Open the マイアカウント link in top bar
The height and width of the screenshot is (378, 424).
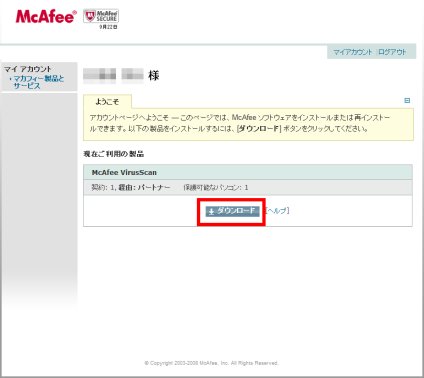(x=352, y=52)
